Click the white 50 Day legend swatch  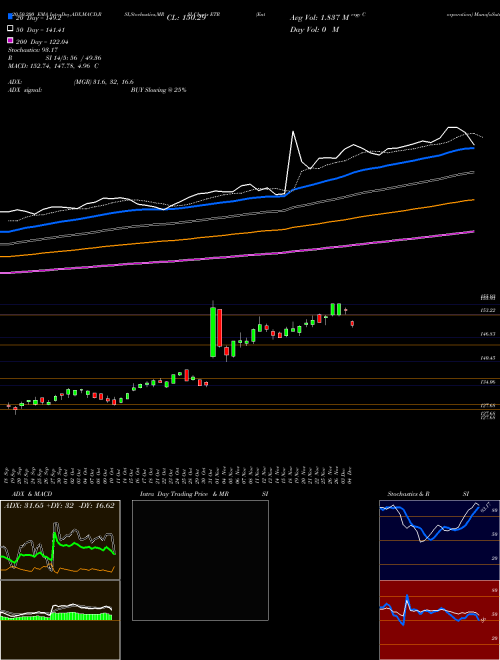[11, 29]
